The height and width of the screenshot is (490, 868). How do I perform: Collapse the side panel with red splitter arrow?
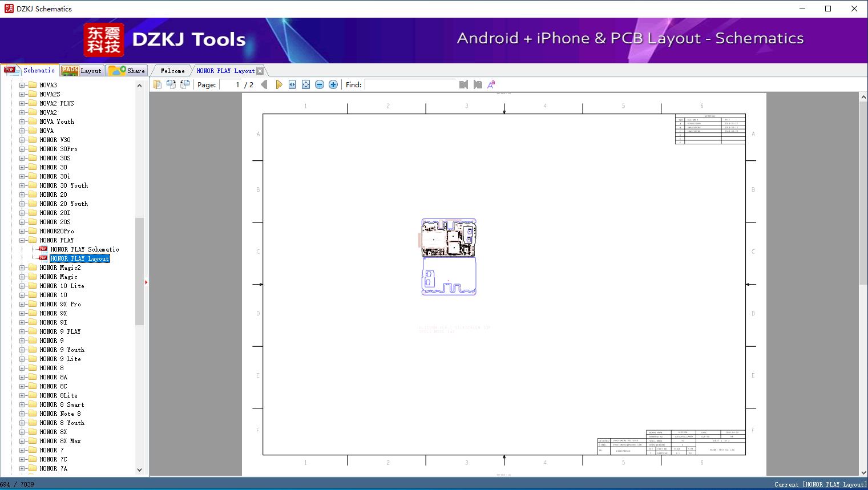146,282
